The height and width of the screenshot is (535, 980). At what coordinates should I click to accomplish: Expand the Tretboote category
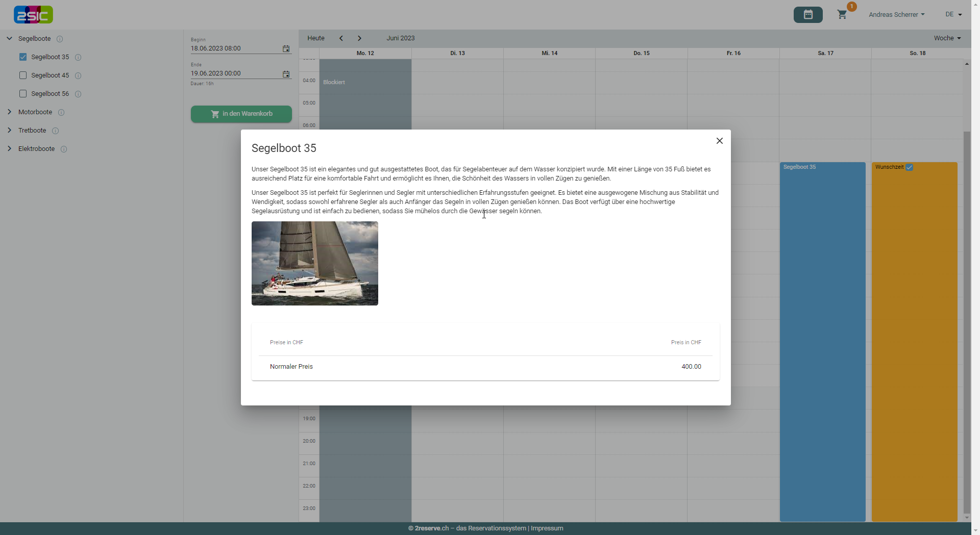(x=9, y=131)
